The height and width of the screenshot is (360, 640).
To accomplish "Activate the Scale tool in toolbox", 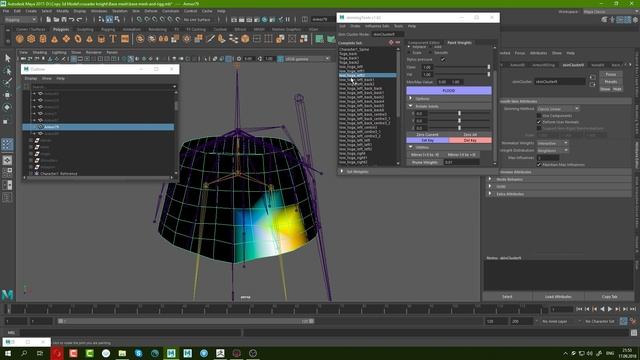I will (x=7, y=121).
